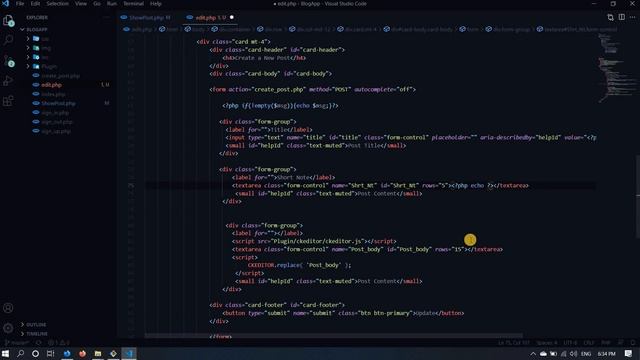Expand the first folder under BLOGAPP
The width and height of the screenshot is (640, 360).
(28, 39)
